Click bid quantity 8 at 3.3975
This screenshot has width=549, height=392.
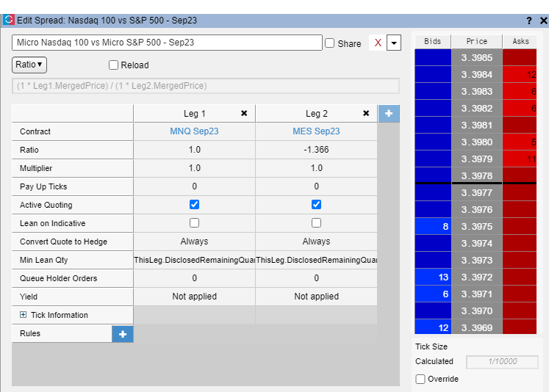coord(433,227)
